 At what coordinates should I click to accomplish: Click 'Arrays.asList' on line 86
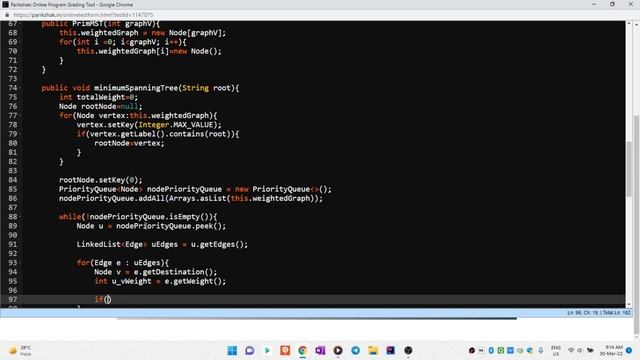point(197,198)
